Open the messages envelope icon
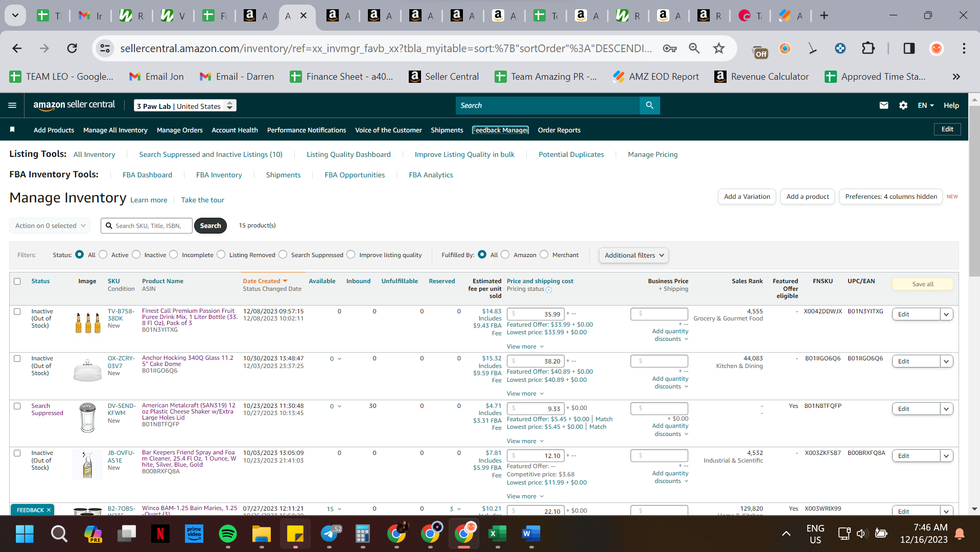Image resolution: width=980 pixels, height=552 pixels. point(883,105)
